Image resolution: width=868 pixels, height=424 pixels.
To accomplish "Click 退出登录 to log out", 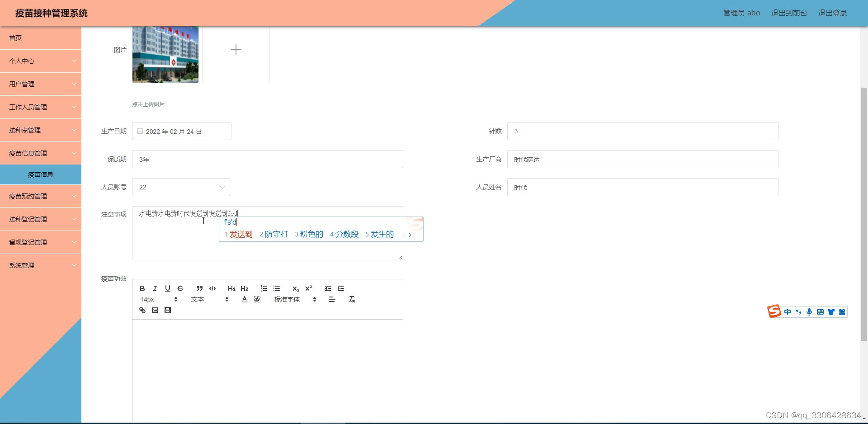I will (833, 13).
